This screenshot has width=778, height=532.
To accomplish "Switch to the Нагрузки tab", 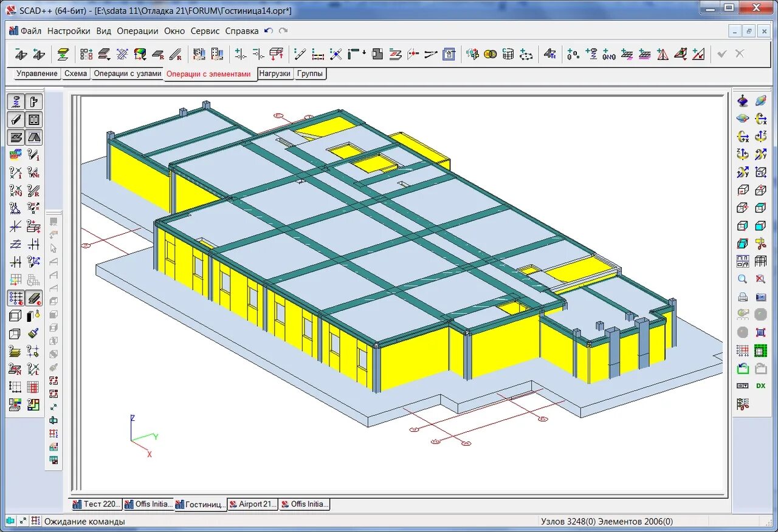I will (x=275, y=73).
